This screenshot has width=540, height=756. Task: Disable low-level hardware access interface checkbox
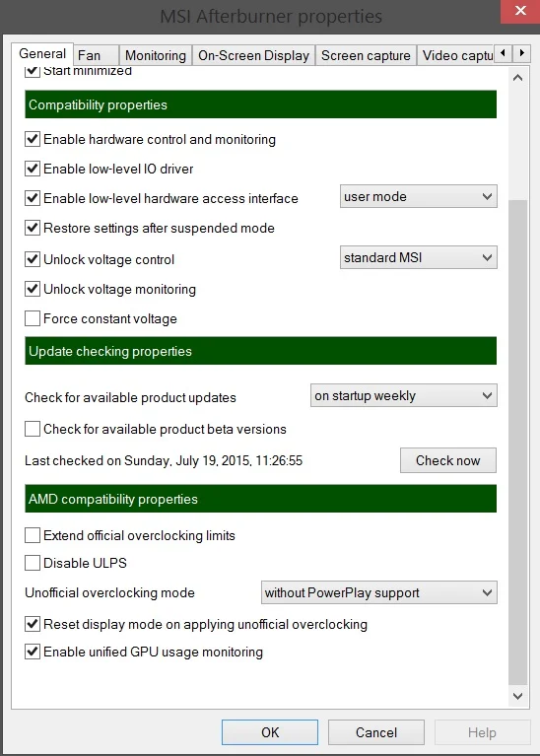click(x=33, y=198)
